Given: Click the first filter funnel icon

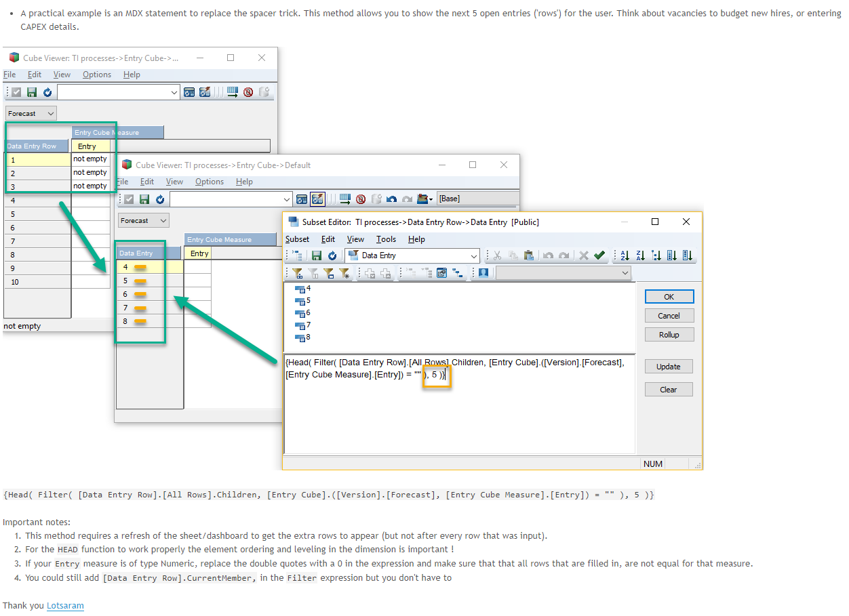Looking at the screenshot, I should tap(297, 273).
